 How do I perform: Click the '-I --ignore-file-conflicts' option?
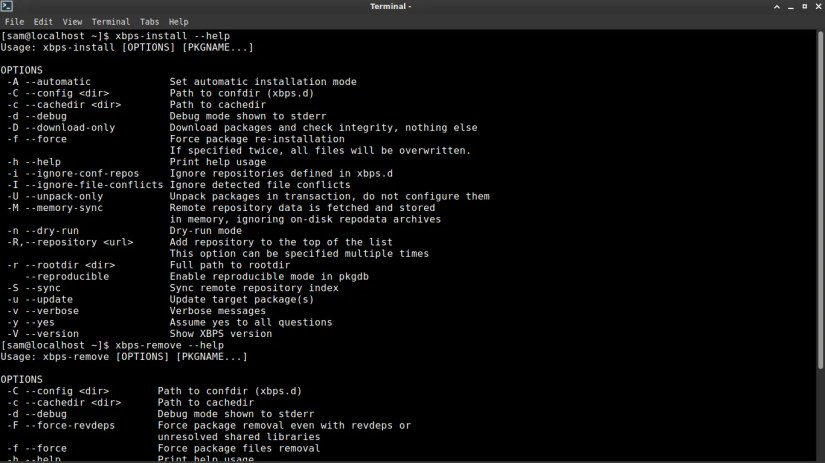click(x=85, y=185)
